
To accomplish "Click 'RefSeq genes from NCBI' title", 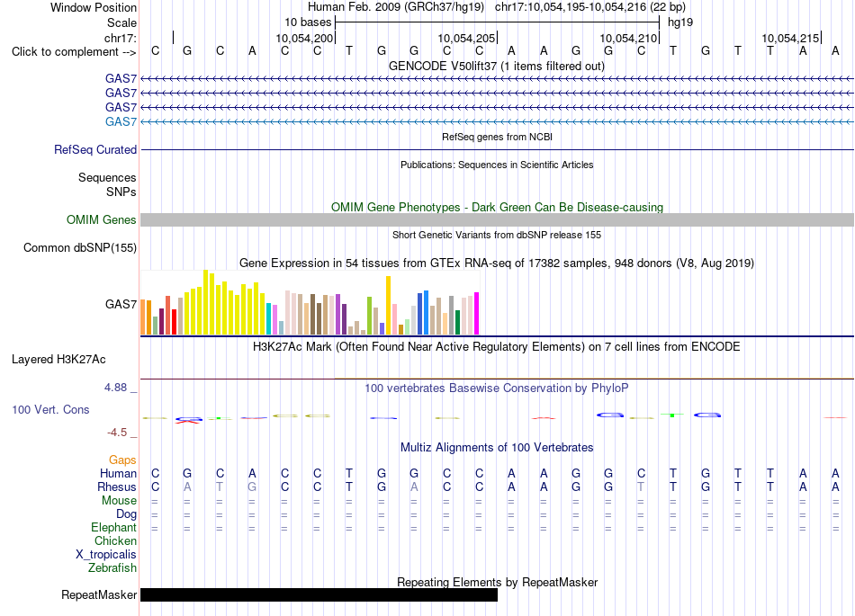I will click(x=497, y=137).
